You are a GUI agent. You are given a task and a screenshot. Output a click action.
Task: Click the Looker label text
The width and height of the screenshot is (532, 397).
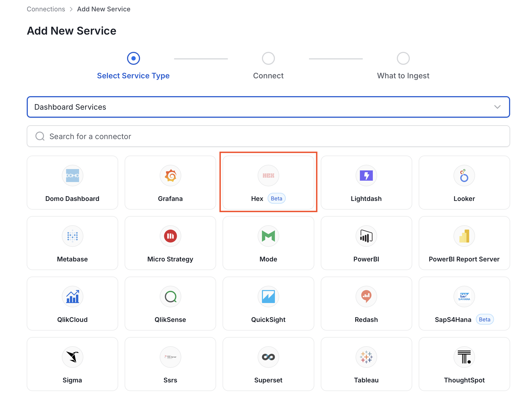pyautogui.click(x=464, y=199)
